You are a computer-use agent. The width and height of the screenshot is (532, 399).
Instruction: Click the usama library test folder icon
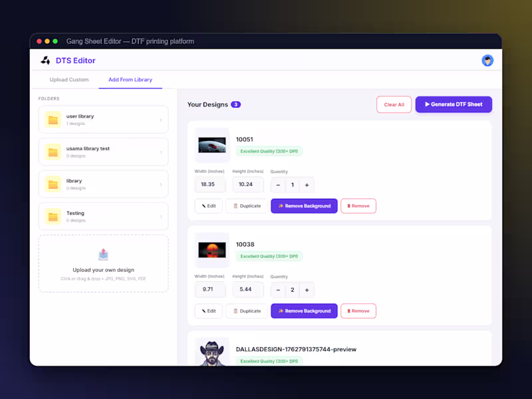coord(53,152)
